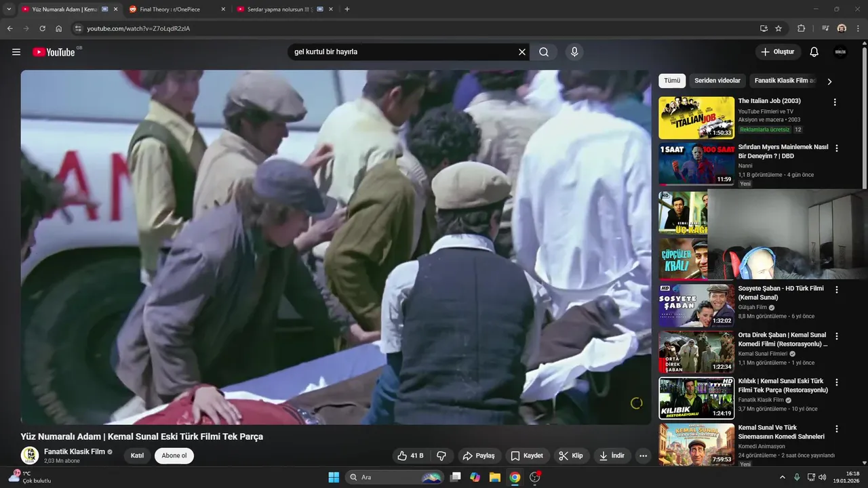Open options for Orta Direk Şaban video

point(836,336)
